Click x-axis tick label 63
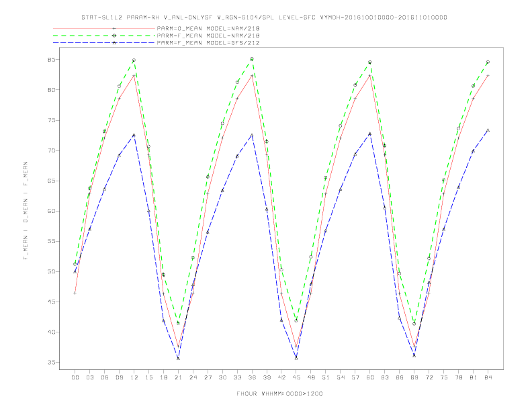The width and height of the screenshot is (532, 411). click(x=385, y=377)
